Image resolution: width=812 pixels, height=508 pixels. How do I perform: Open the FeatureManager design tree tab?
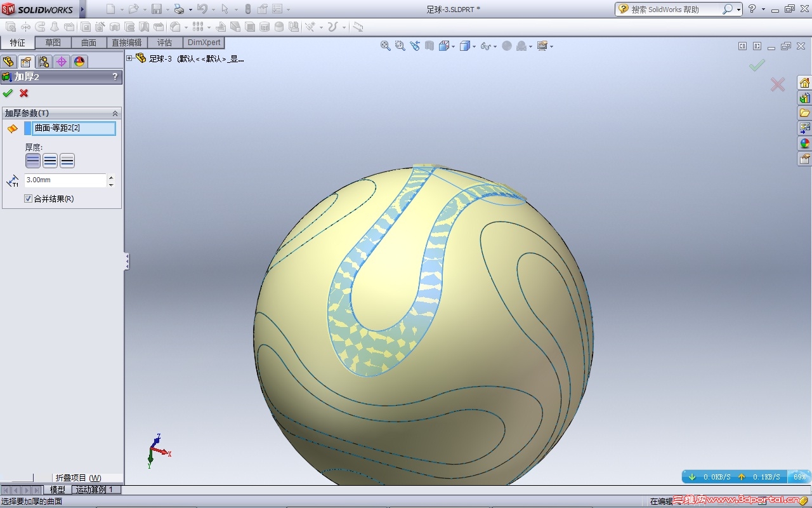pos(8,62)
